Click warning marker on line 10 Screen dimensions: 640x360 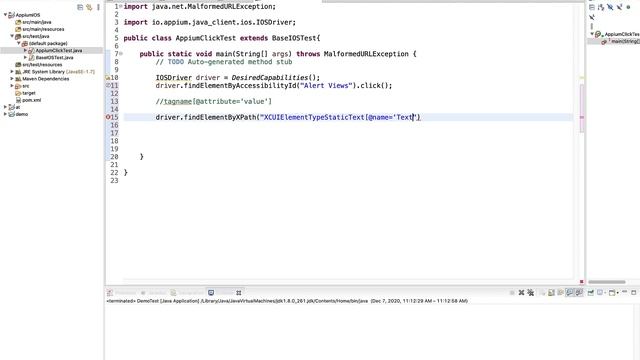click(x=108, y=78)
